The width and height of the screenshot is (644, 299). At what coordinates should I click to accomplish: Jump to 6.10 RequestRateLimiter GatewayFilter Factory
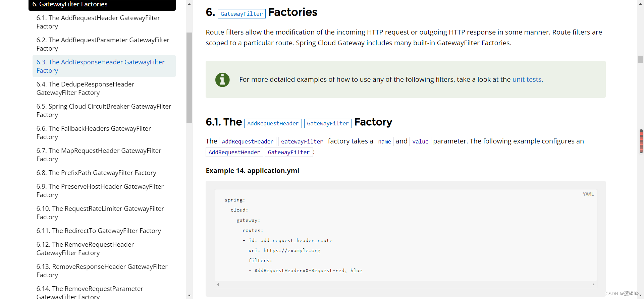pos(100,213)
